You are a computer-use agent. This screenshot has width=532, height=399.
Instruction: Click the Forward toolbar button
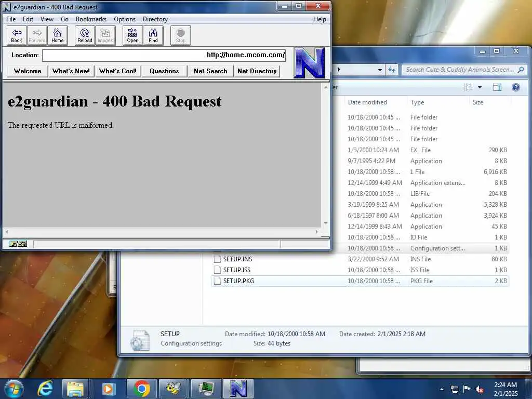click(x=37, y=36)
